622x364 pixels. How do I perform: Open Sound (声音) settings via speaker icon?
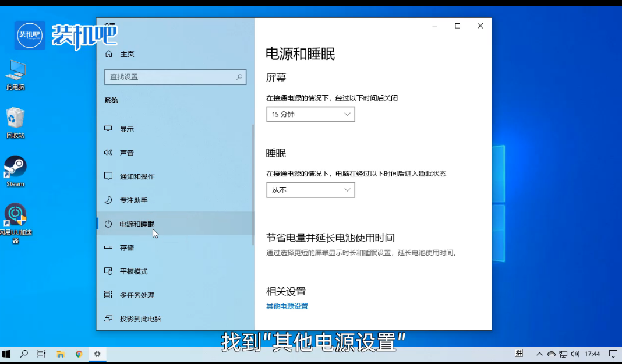click(108, 153)
